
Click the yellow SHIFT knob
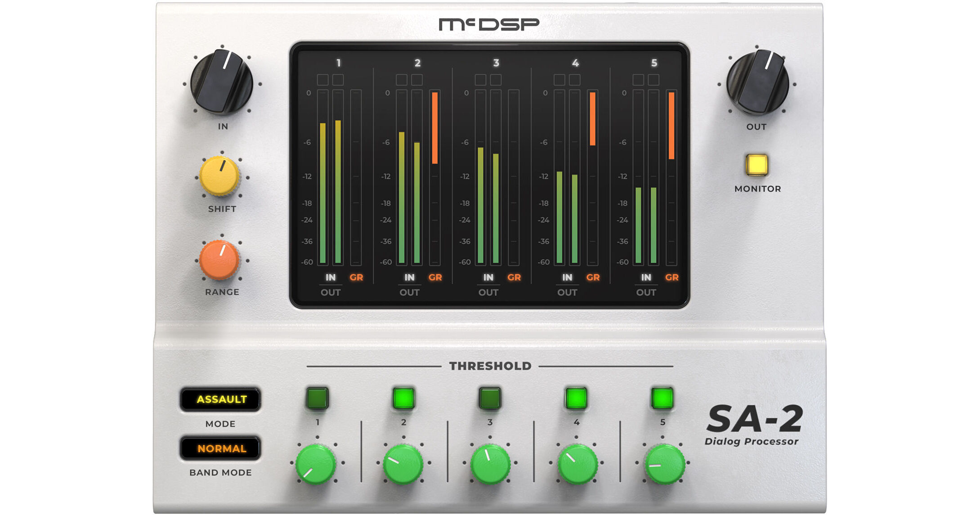tap(219, 176)
